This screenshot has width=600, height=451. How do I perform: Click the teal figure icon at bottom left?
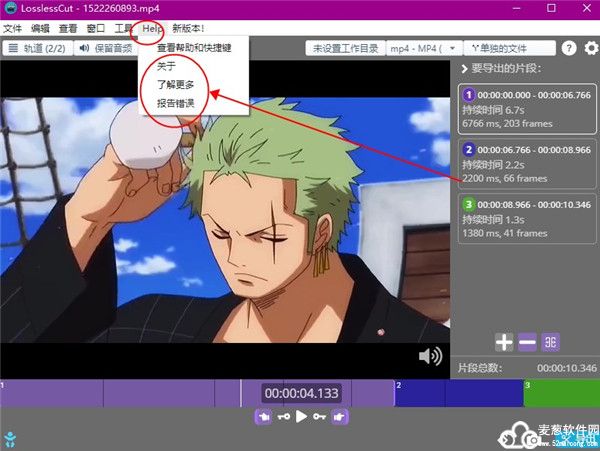(10, 439)
